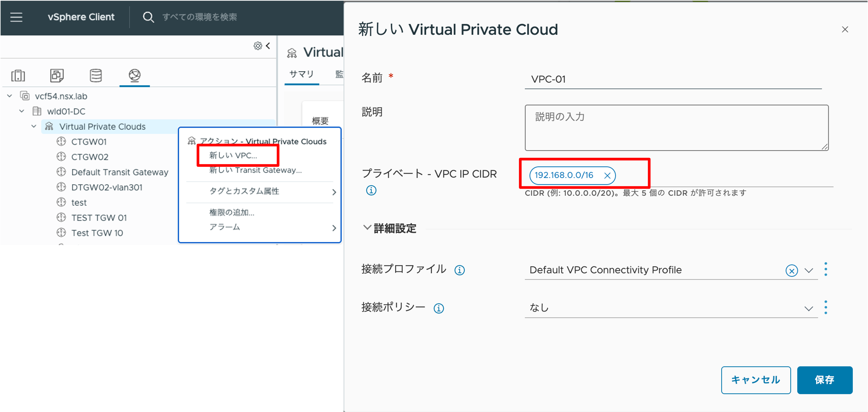
Task: Collapse the 詳細設定 section
Action: coord(367,227)
